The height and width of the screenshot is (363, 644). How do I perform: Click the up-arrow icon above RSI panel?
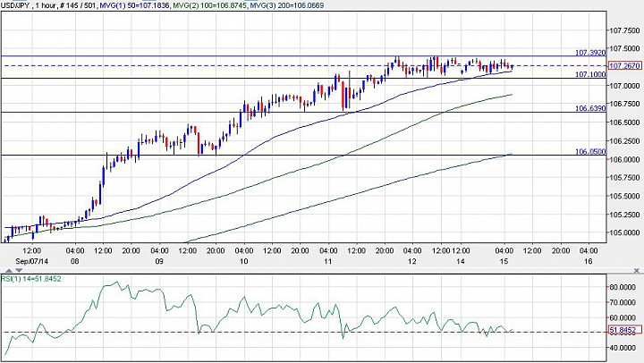[9, 271]
